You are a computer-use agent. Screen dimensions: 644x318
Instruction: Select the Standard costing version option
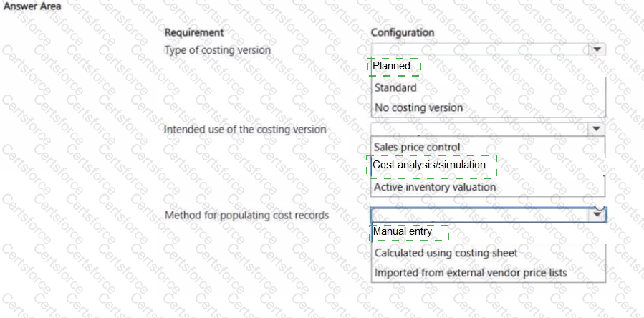coord(395,88)
